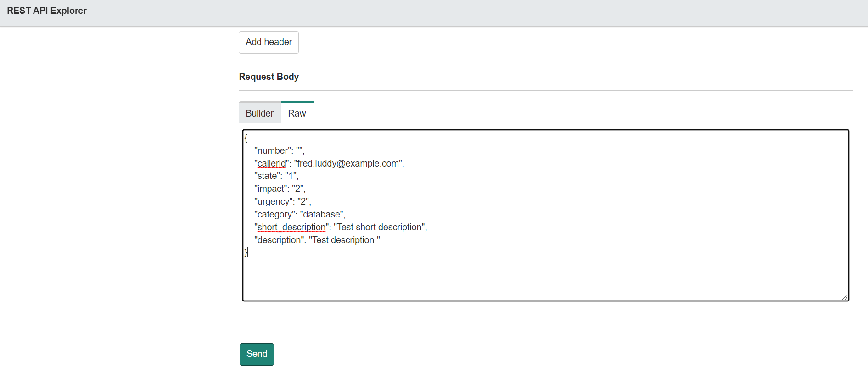Click the REST API Explorer title
This screenshot has width=868, height=373.
click(x=47, y=11)
